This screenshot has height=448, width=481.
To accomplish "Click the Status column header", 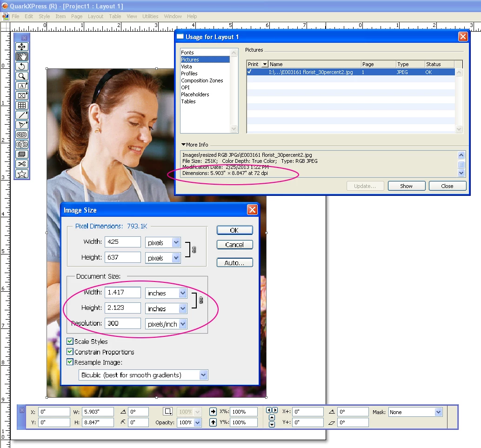I will click(439, 64).
